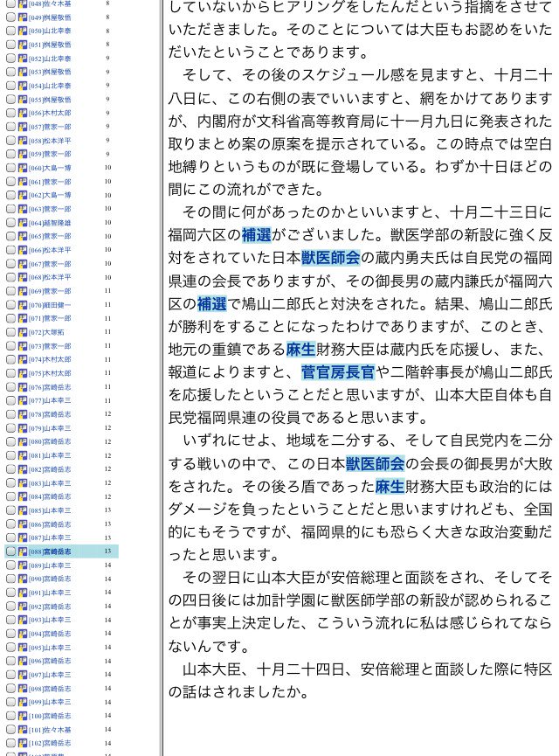Click the speaker icon for entry [067]
559x756 pixels.
click(23, 264)
